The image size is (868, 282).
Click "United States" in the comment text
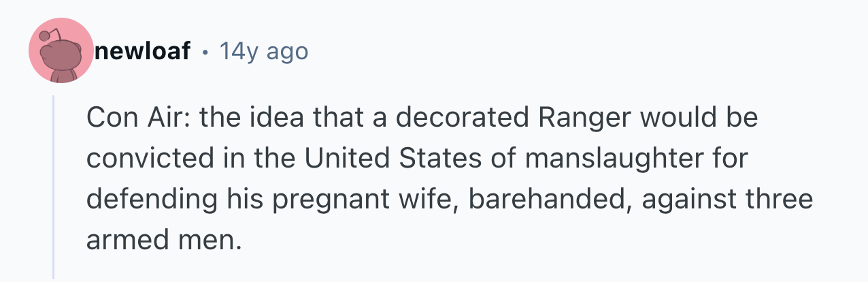[387, 159]
